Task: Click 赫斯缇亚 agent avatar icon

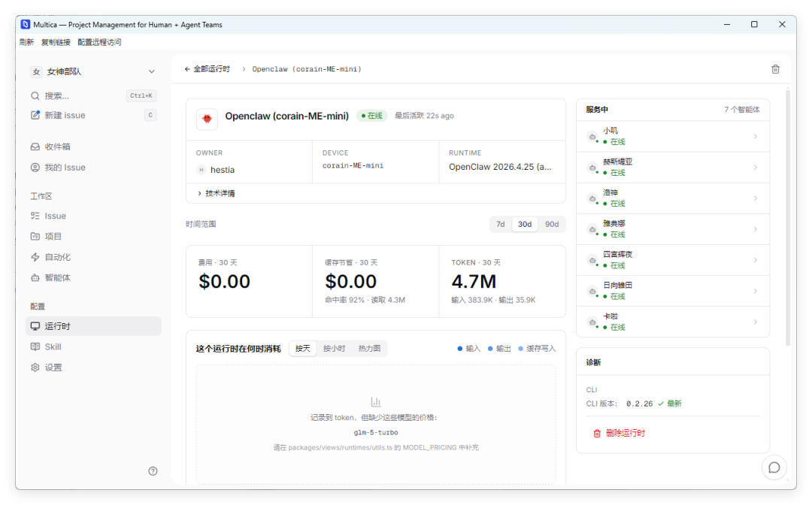Action: [592, 168]
